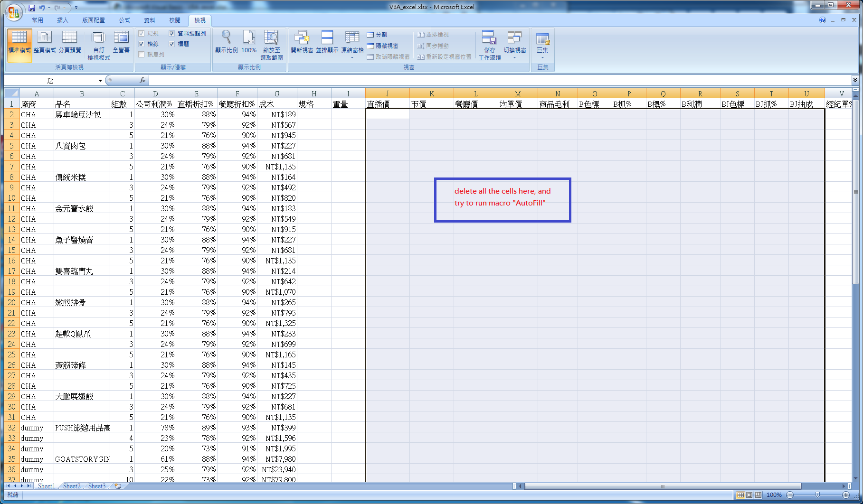863x504 pixels.
Task: Save workbook via Quick Access save icon
Action: pyautogui.click(x=32, y=8)
